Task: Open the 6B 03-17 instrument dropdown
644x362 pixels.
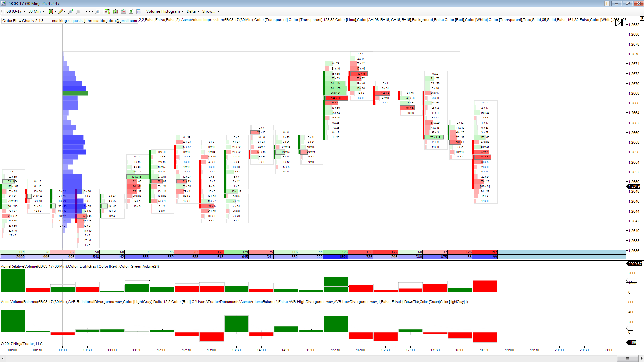Action: tap(16, 11)
